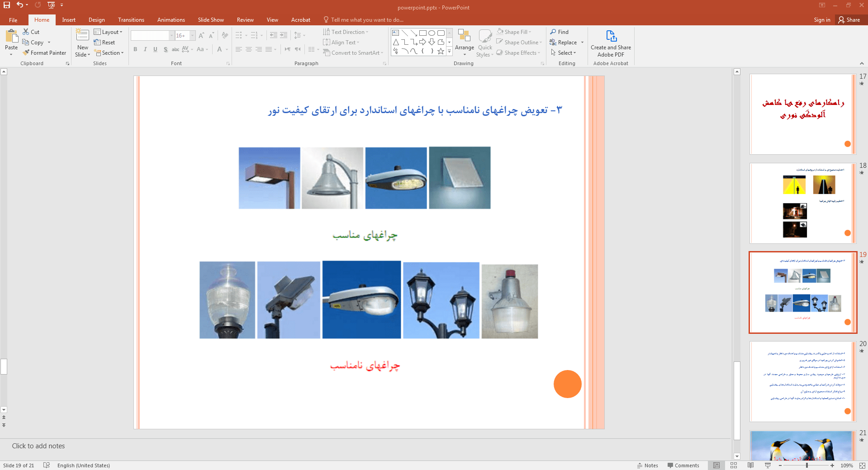Click the Share button
Viewport: 868px width, 470px height.
(849, 20)
